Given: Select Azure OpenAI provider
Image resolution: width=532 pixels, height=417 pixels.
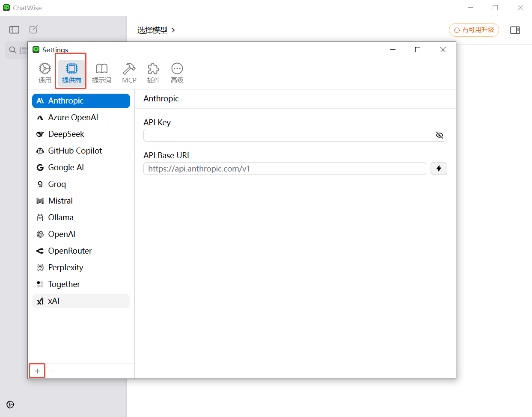Looking at the screenshot, I should tap(81, 118).
